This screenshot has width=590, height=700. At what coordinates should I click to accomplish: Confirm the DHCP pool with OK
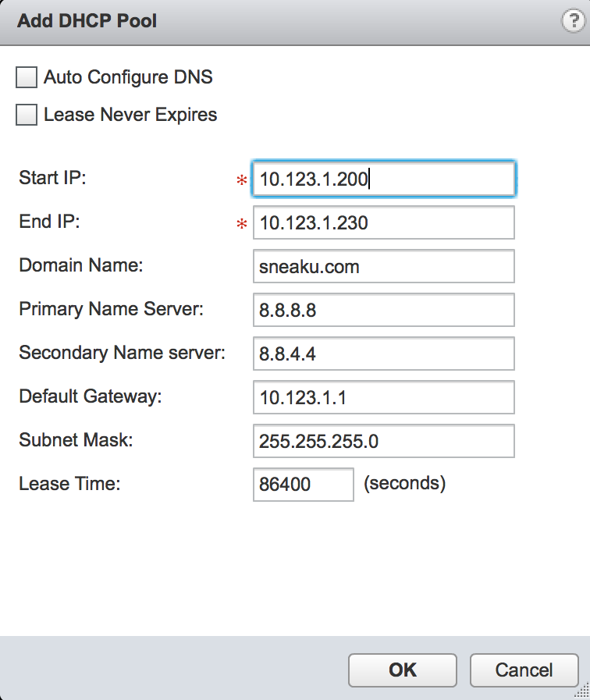403,670
